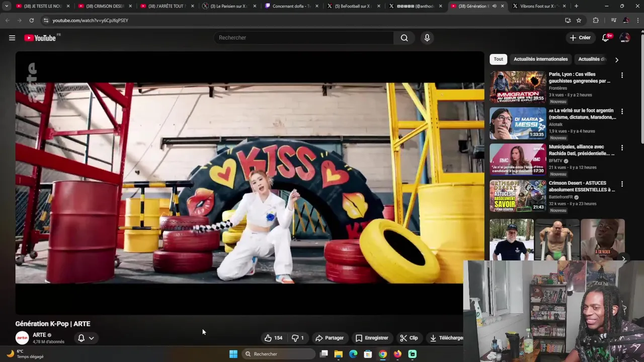Bookmark this page with the star

point(579,20)
